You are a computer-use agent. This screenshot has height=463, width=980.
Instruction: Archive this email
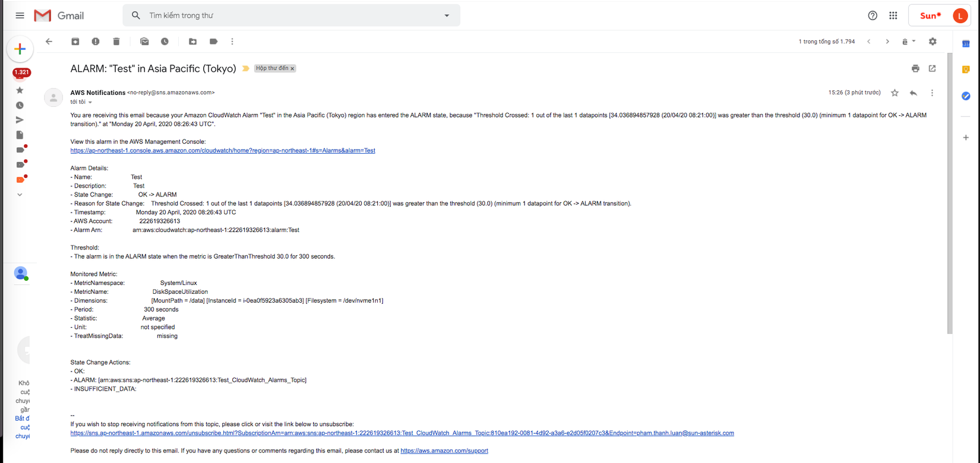75,42
